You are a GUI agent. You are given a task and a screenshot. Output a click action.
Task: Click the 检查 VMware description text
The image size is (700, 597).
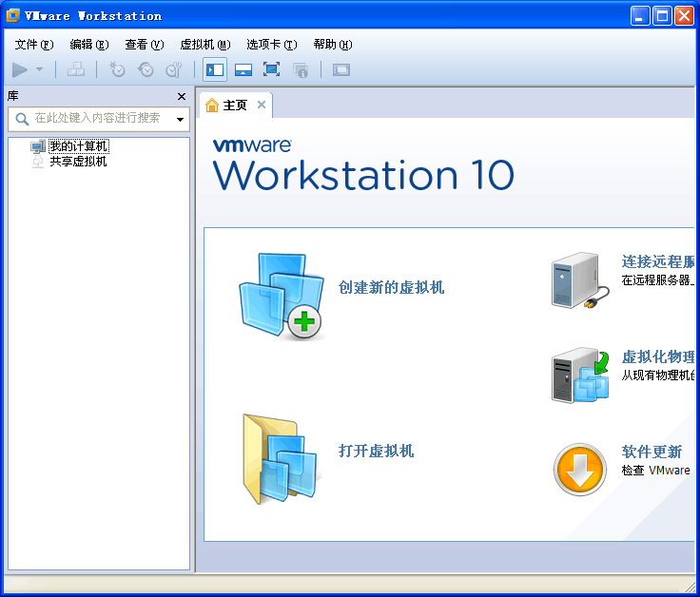point(656,471)
